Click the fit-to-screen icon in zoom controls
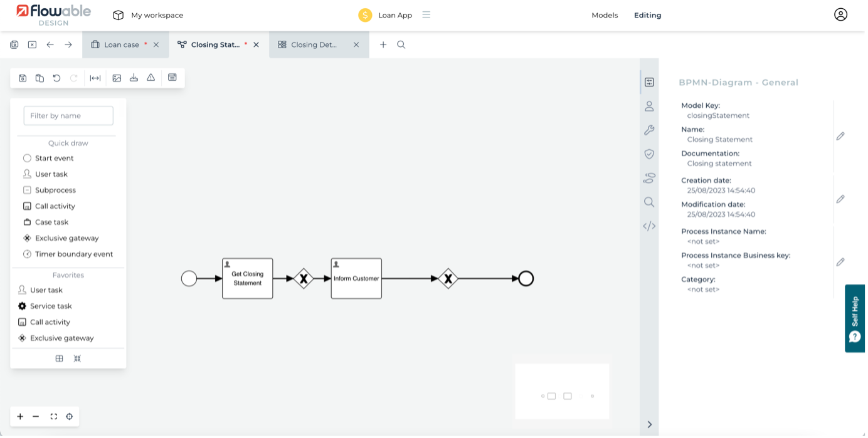 tap(53, 417)
